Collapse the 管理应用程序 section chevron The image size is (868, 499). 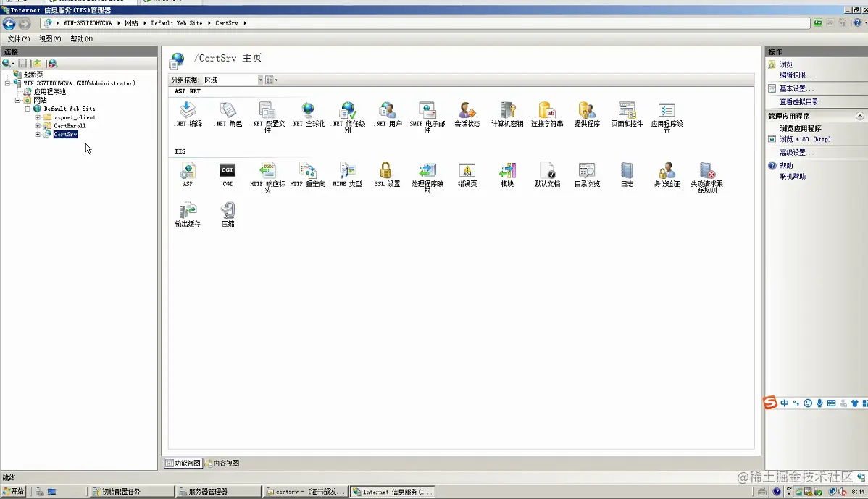click(860, 116)
